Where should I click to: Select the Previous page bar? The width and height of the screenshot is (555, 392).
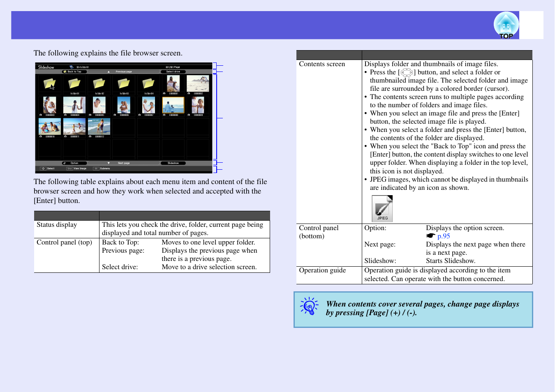coord(124,71)
